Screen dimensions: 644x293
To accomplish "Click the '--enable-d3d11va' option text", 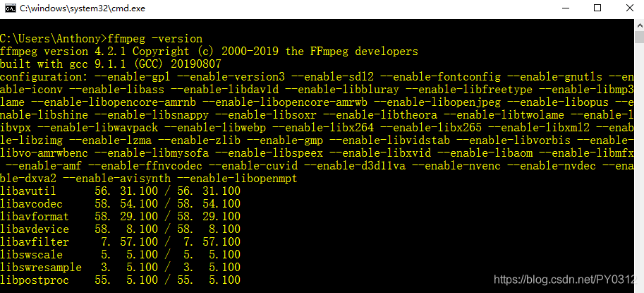I will pos(355,166).
